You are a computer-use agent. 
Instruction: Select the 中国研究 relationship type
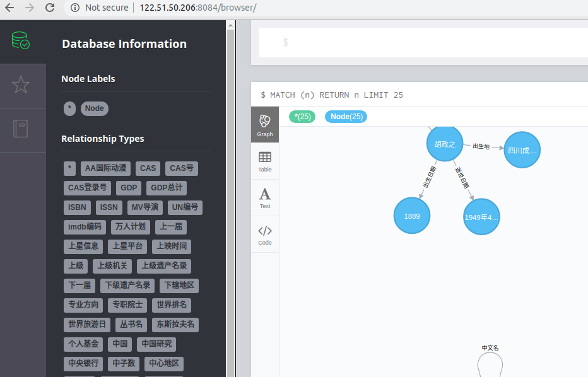tap(156, 344)
